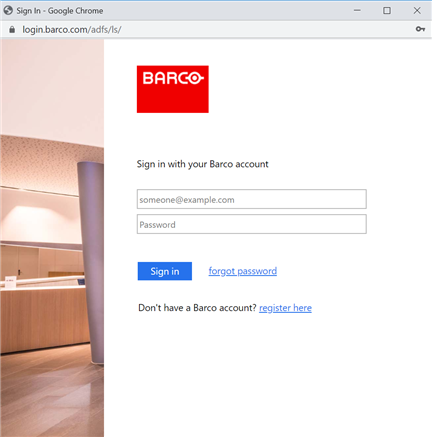Image resolution: width=432 pixels, height=437 pixels.
Task: Click the 'Sign In - Google Chrome' title text
Action: click(60, 11)
